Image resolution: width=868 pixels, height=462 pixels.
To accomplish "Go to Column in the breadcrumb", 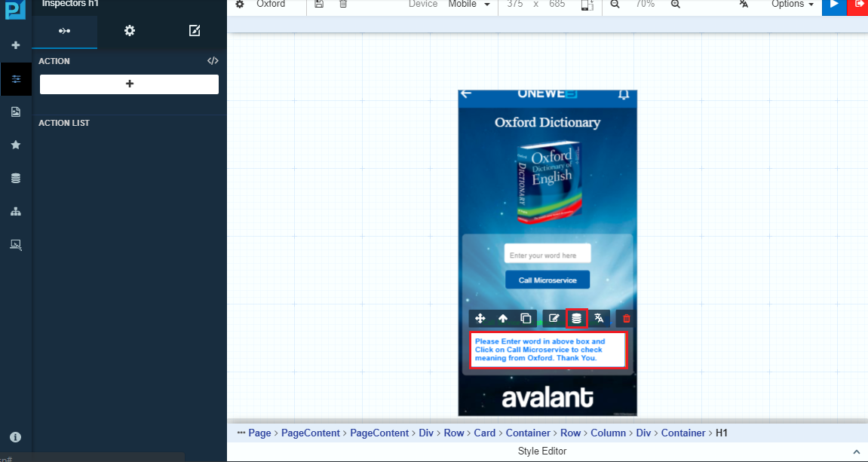I will point(608,433).
